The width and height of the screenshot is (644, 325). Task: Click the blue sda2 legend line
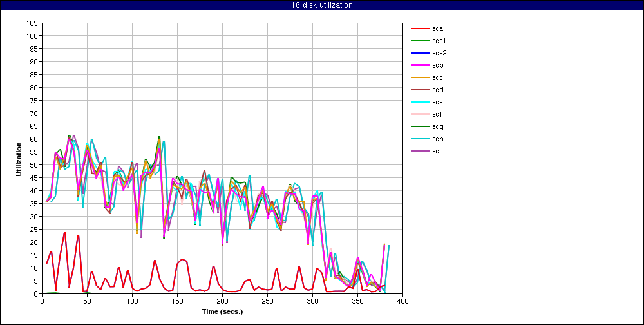point(420,53)
